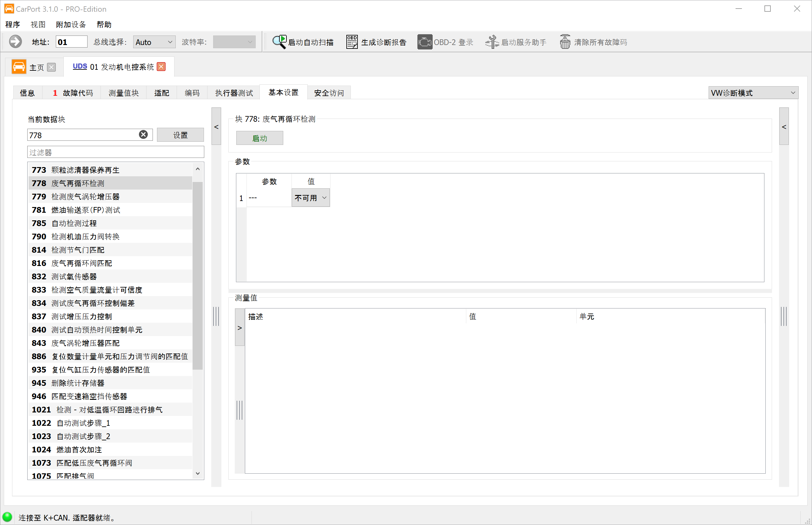The width and height of the screenshot is (812, 525).
Task: Open the baud rate dropdown
Action: click(x=234, y=42)
